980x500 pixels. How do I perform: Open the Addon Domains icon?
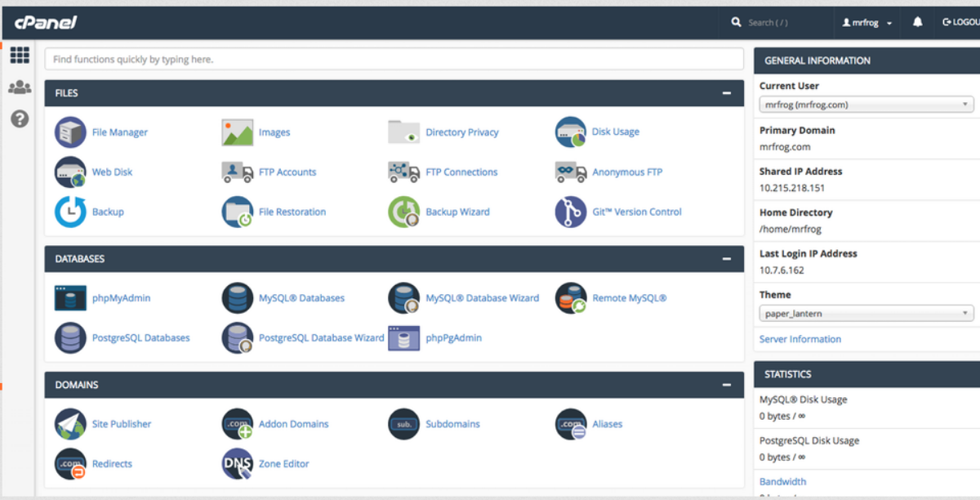coord(238,424)
